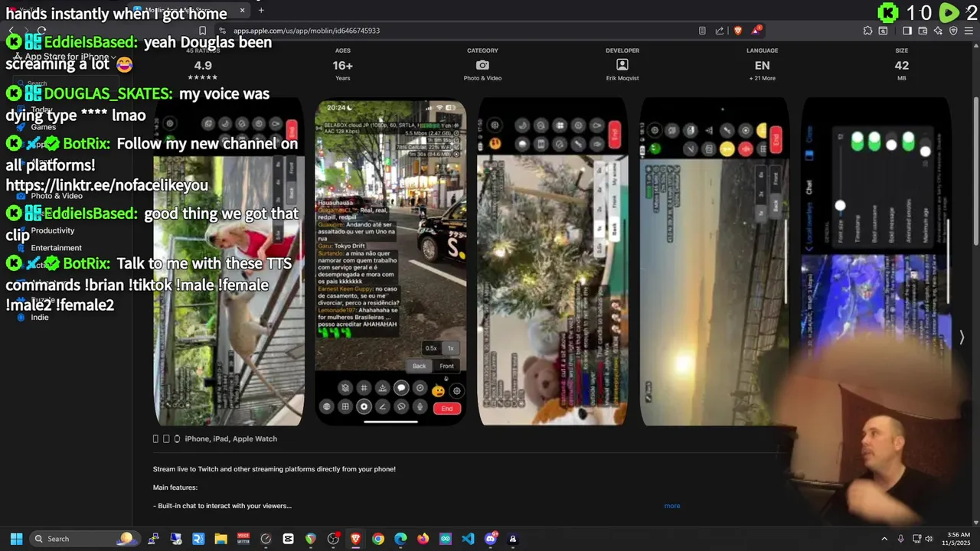Open CapCut from the taskbar

click(x=288, y=539)
